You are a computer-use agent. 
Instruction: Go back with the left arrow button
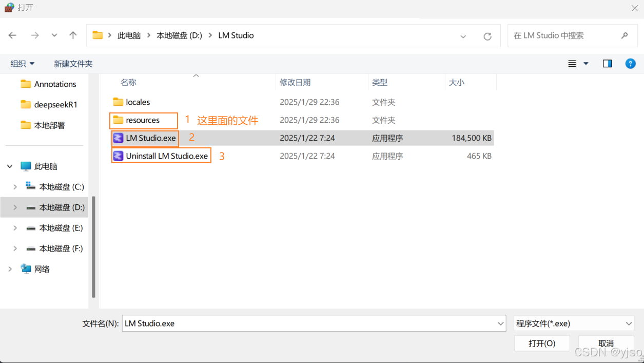tap(12, 35)
